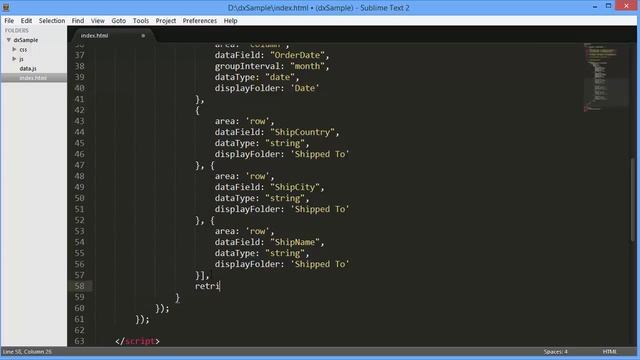Click dataType on line 45

click(x=235, y=143)
